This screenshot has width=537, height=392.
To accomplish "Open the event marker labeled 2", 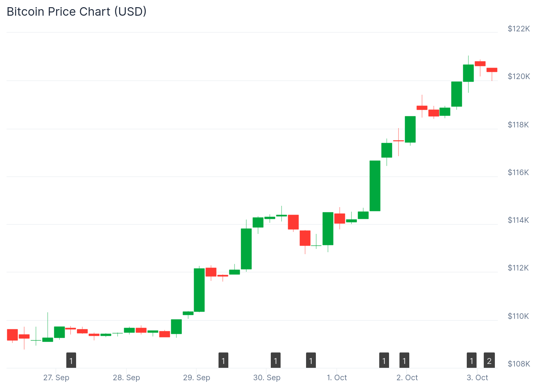I will (x=489, y=360).
